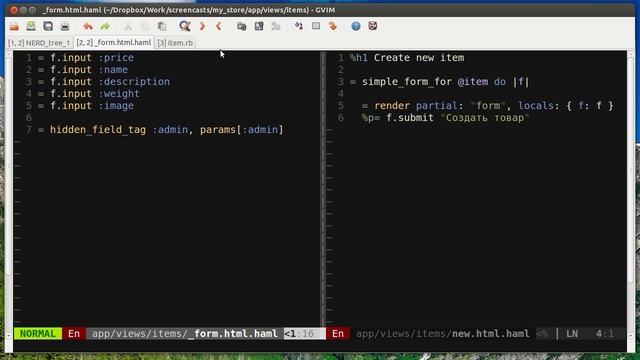Click the 'f.input :image' line
The image size is (640, 360).
(86, 106)
